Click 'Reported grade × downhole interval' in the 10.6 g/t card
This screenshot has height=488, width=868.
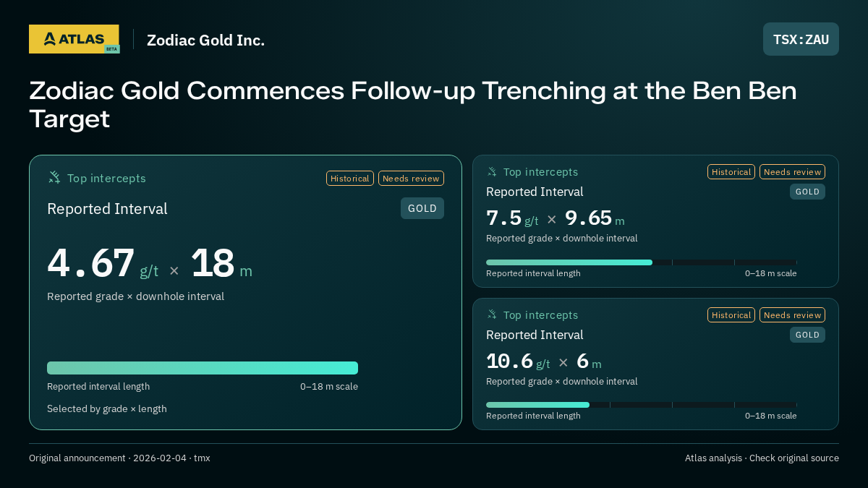click(561, 381)
